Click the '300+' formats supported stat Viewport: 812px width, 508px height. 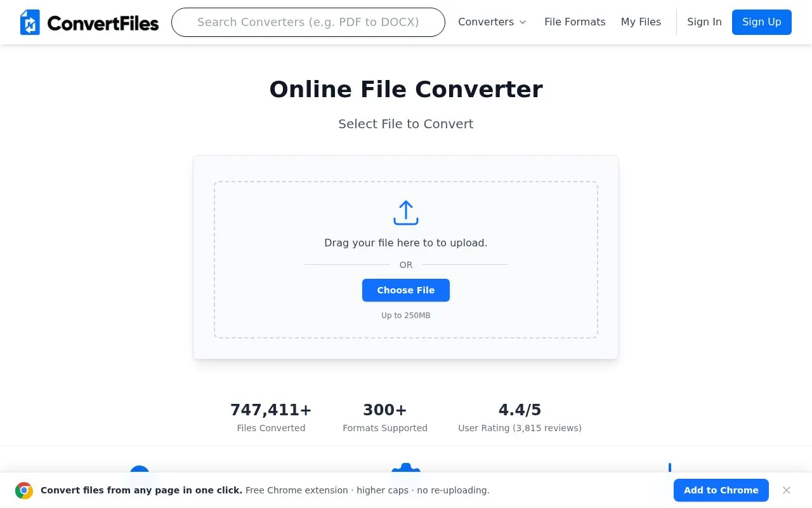pyautogui.click(x=385, y=410)
